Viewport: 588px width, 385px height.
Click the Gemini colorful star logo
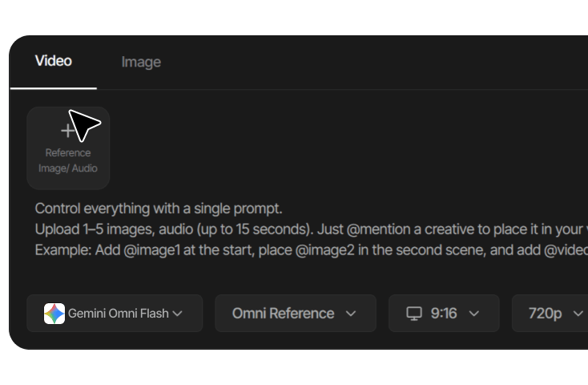[x=54, y=314]
